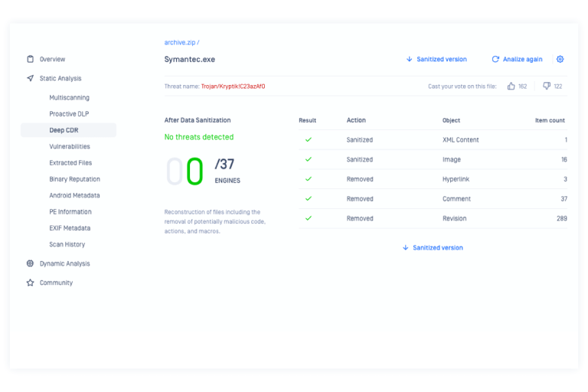The width and height of the screenshot is (588, 392).
Task: Click archive.zip breadcrumb link
Action: (x=180, y=42)
